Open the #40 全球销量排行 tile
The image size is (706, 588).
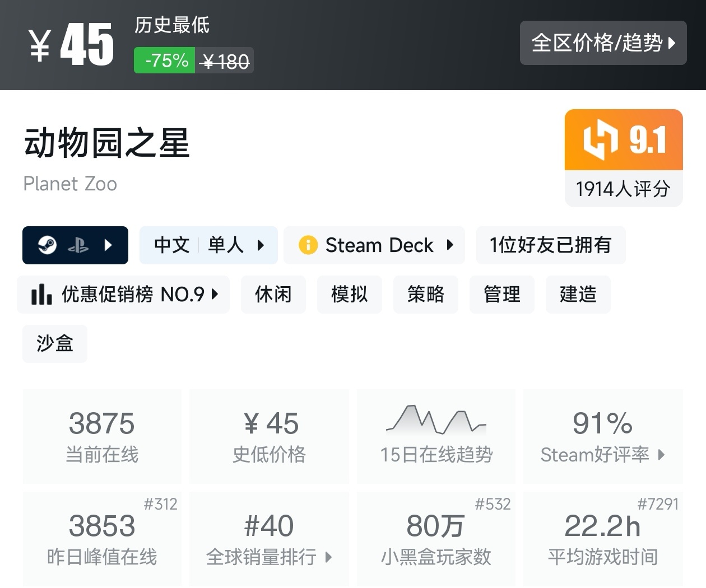pyautogui.click(x=269, y=539)
